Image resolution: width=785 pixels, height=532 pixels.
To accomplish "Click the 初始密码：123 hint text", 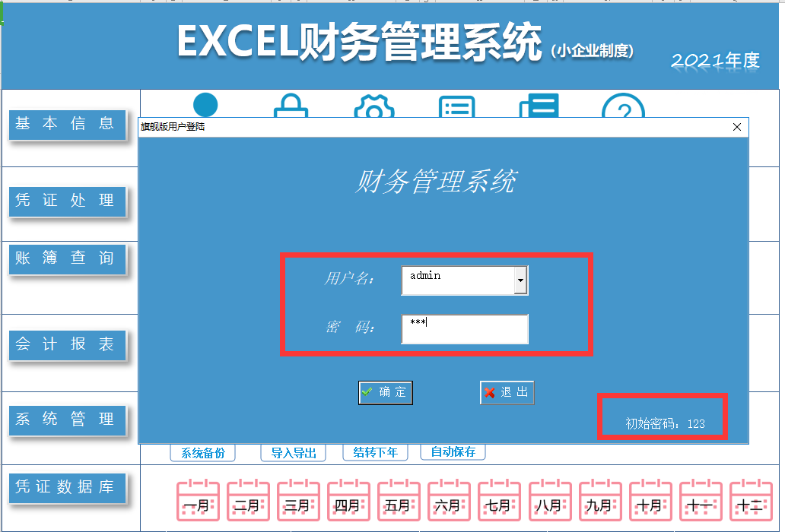I will (x=666, y=424).
